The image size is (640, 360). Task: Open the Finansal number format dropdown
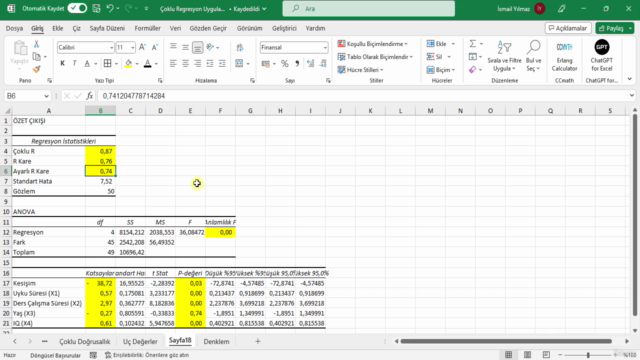click(x=325, y=48)
